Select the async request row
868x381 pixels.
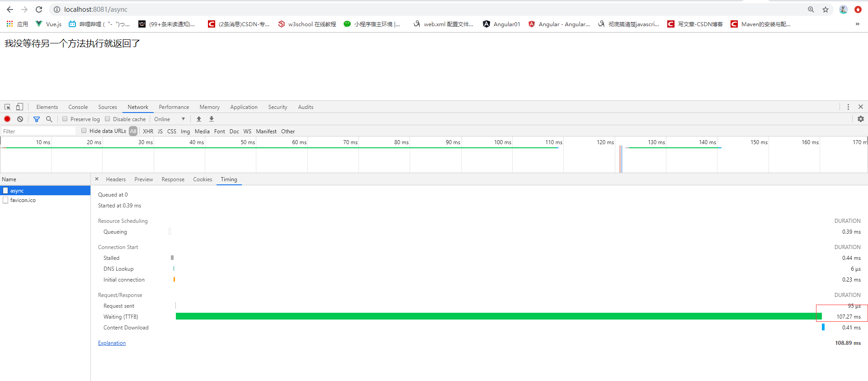pos(45,191)
